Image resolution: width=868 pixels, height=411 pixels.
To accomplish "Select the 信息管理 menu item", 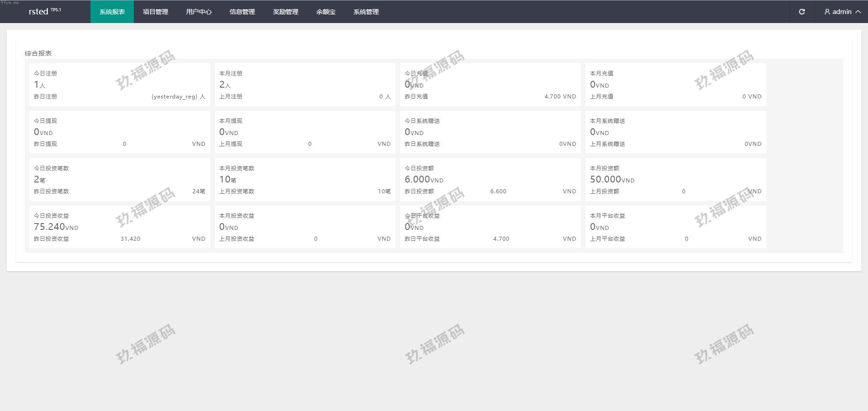I will tap(242, 12).
